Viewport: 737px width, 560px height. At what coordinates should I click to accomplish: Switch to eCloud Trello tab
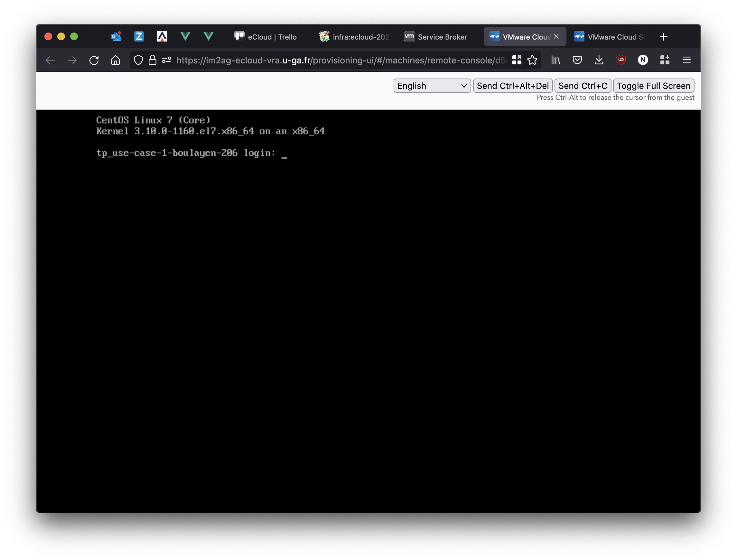tap(266, 37)
